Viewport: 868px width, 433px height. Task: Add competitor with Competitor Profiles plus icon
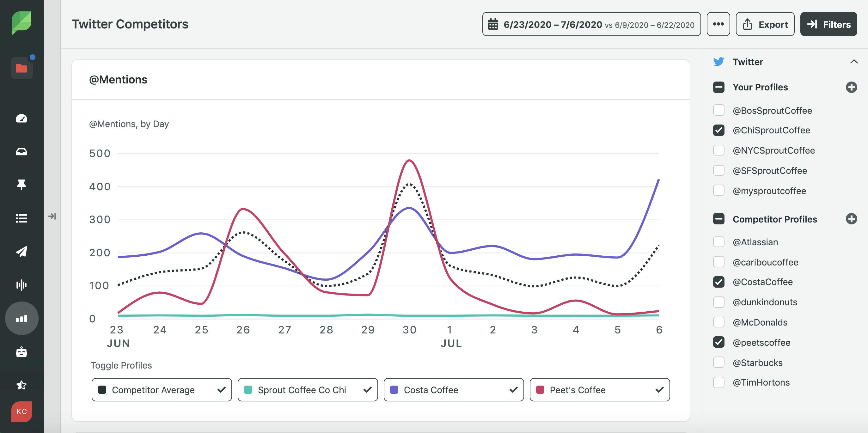[x=851, y=219]
